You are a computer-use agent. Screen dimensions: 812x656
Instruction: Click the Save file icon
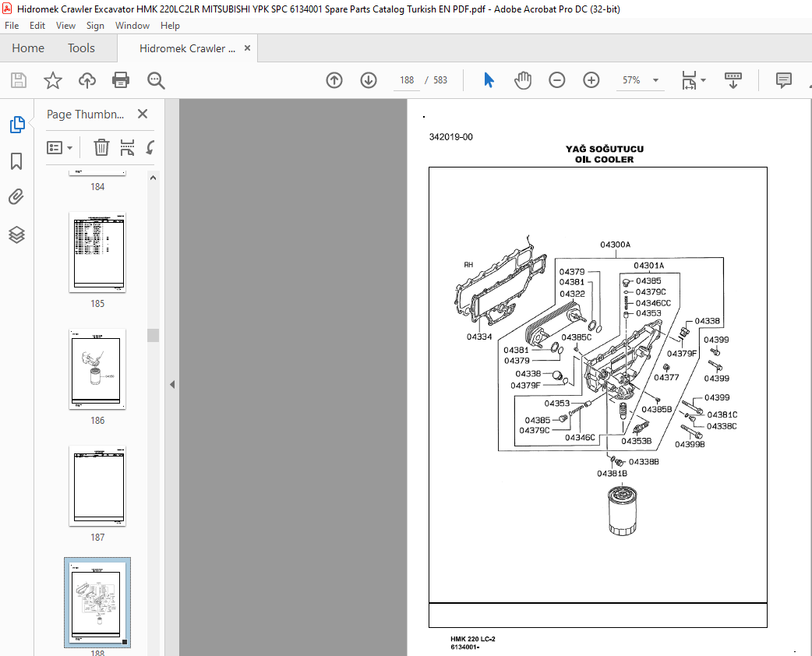pyautogui.click(x=19, y=80)
